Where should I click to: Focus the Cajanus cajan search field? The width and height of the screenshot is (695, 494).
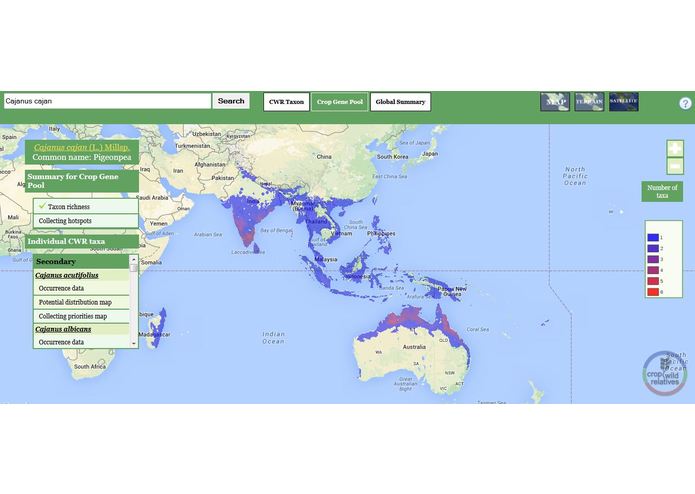[107, 101]
